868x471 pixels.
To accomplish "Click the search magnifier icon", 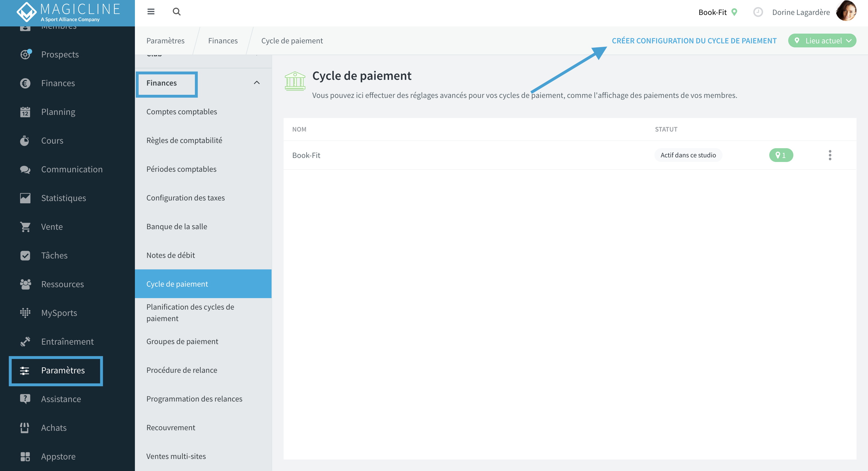I will (x=177, y=12).
